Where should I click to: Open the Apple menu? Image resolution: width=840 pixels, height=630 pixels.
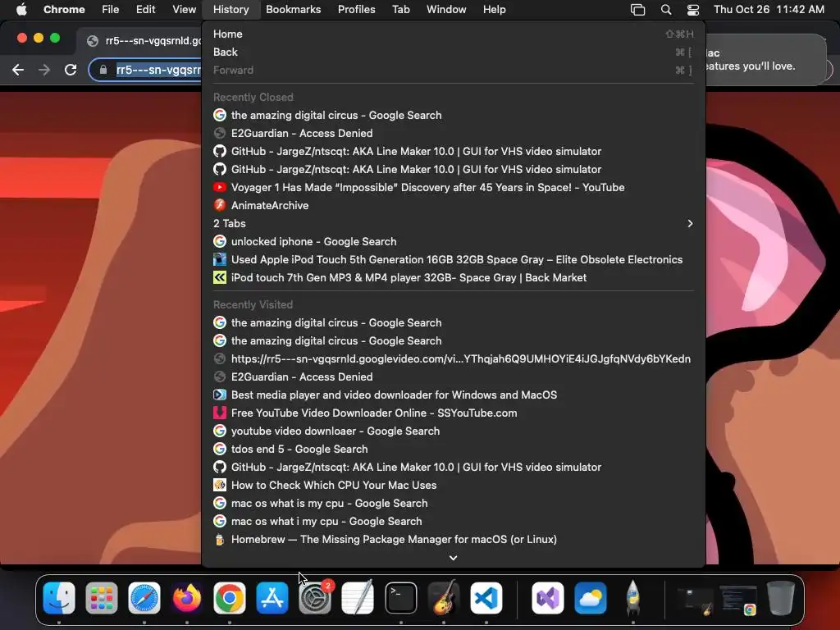coord(21,9)
